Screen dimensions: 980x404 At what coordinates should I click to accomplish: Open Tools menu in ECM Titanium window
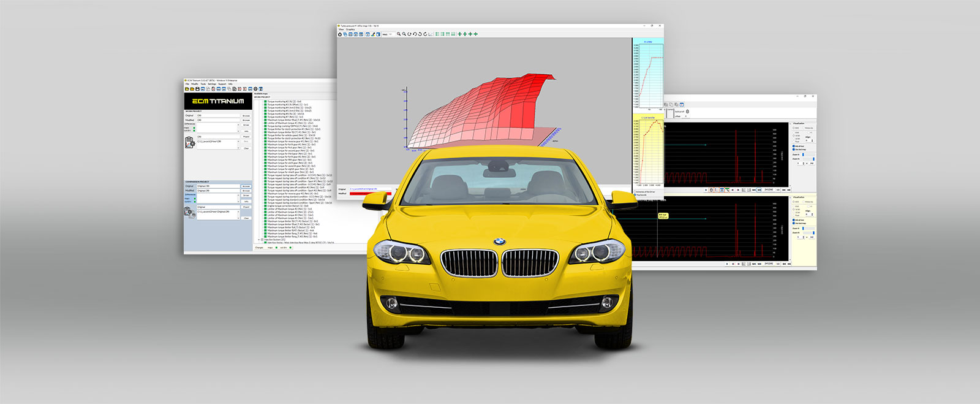pyautogui.click(x=203, y=84)
